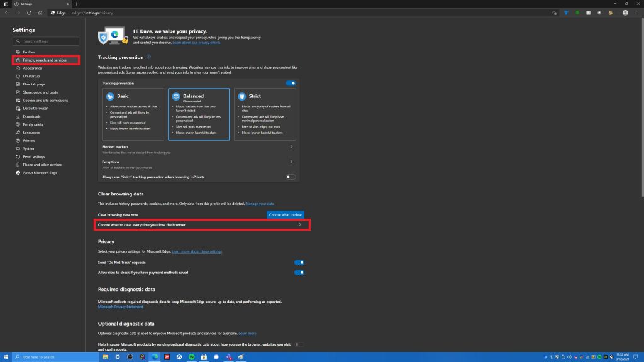Click the Choose what to clear button
Viewport: 644px width, 362px height.
286,215
